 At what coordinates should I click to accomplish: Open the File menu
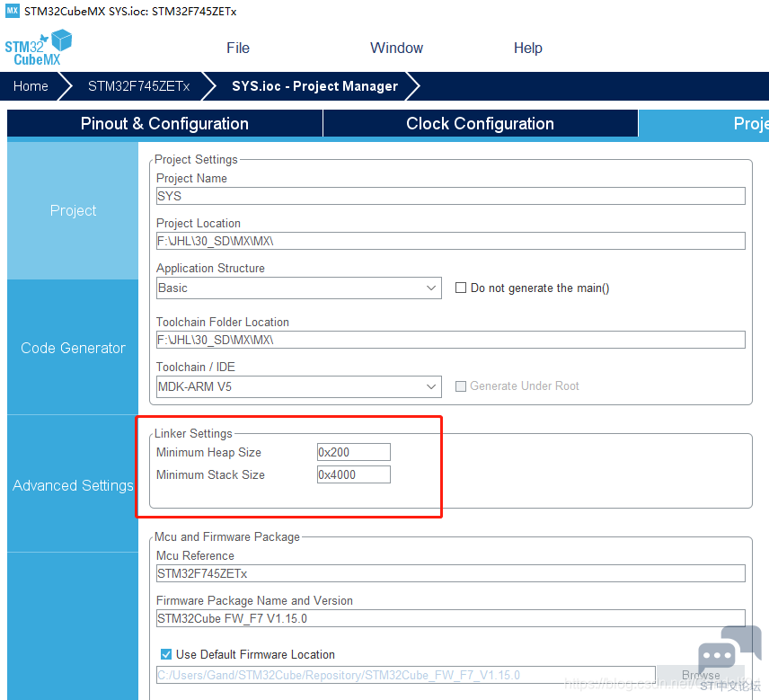tap(238, 48)
